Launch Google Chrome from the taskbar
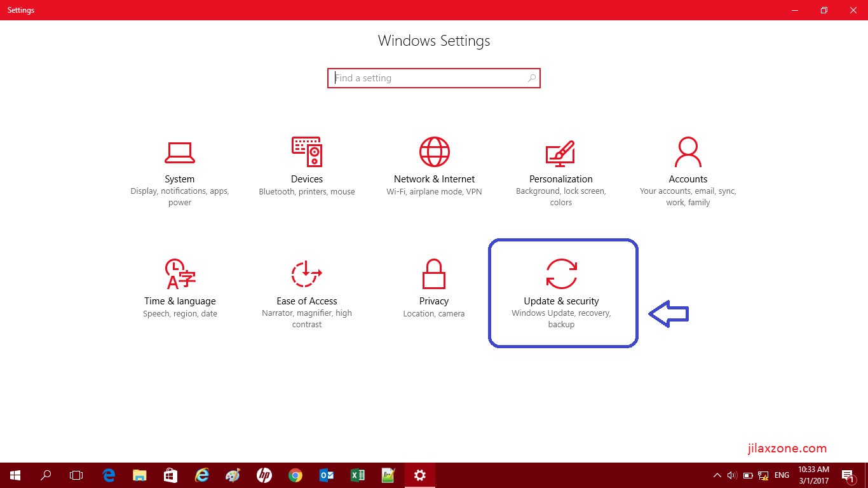Viewport: 868px width, 488px height. [x=295, y=475]
